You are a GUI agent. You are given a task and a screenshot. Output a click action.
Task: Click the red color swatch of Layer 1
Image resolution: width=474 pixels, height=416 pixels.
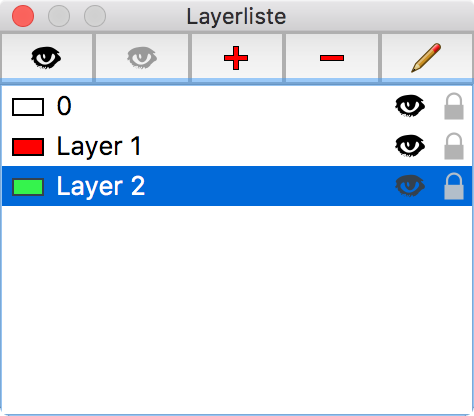coord(28,147)
